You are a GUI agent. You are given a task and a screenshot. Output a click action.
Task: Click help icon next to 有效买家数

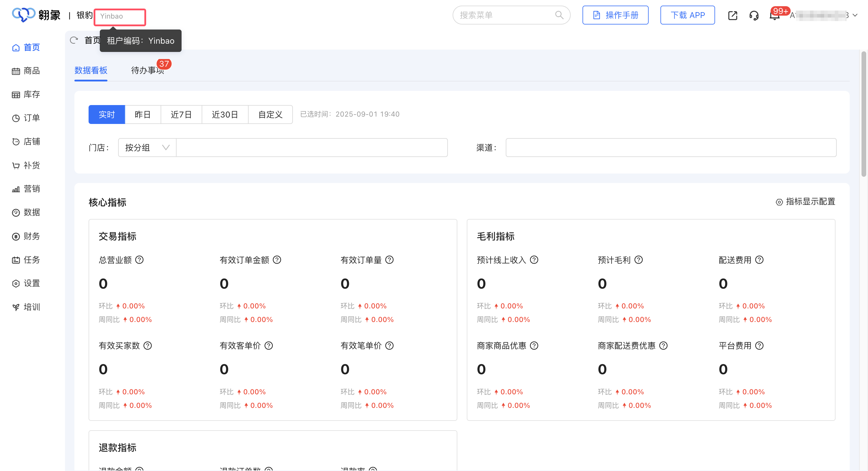point(148,346)
